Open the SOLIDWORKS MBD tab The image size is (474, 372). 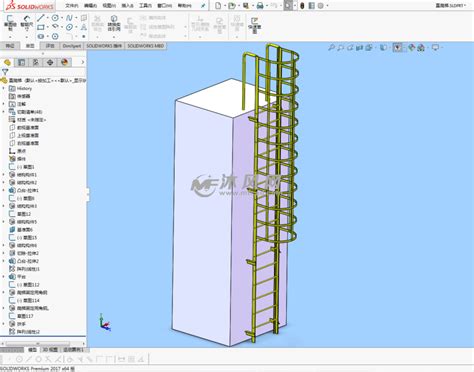pos(146,46)
